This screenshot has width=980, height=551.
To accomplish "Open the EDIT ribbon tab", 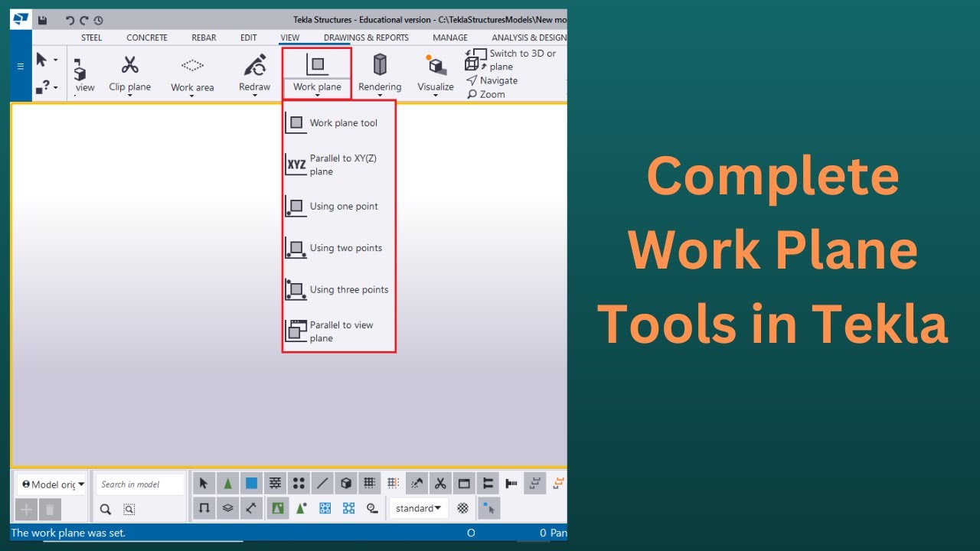I will 249,37.
